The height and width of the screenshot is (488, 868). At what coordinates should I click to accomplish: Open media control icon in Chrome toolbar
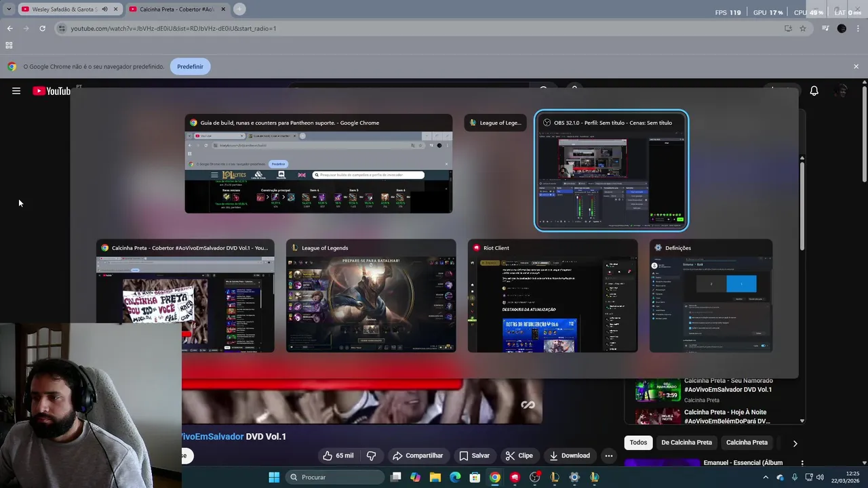(x=825, y=28)
